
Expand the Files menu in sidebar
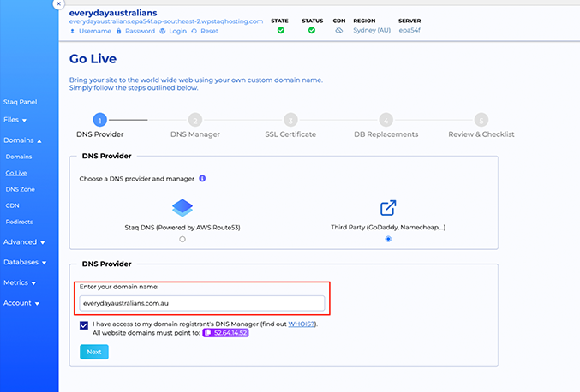(15, 120)
